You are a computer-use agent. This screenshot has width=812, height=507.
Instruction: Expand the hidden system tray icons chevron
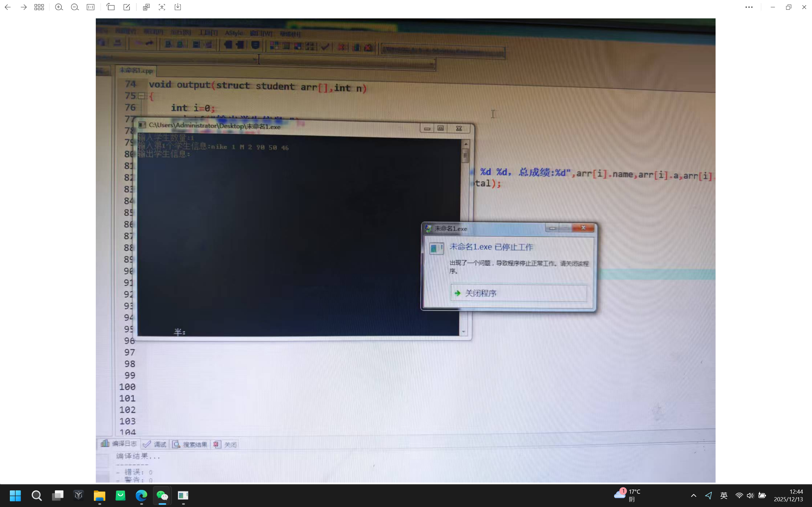click(694, 495)
